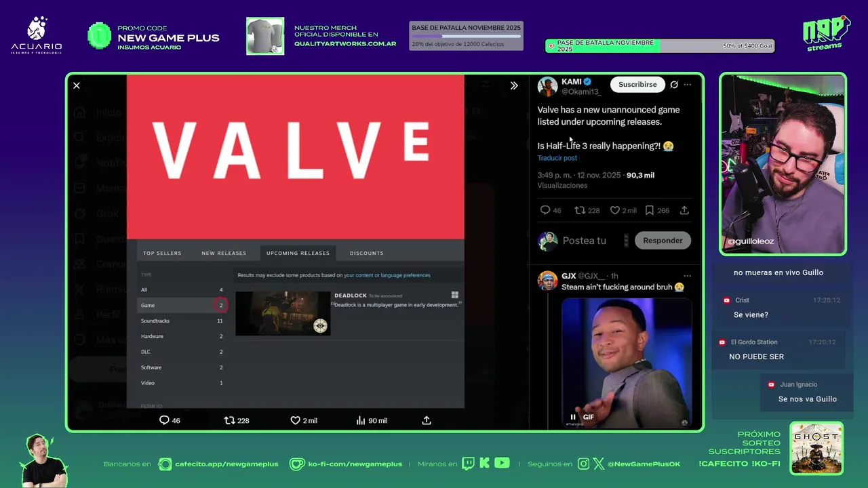Click the comment icon below the image

pyautogui.click(x=164, y=420)
